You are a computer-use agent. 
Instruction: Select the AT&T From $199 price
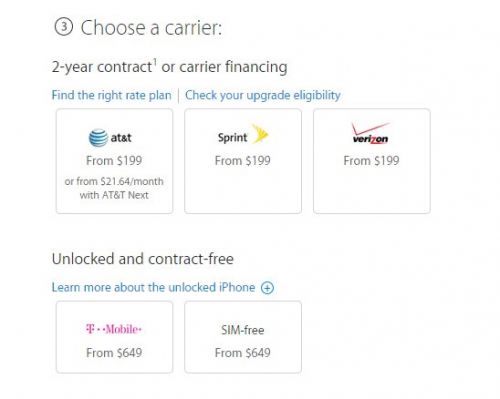pyautogui.click(x=114, y=161)
